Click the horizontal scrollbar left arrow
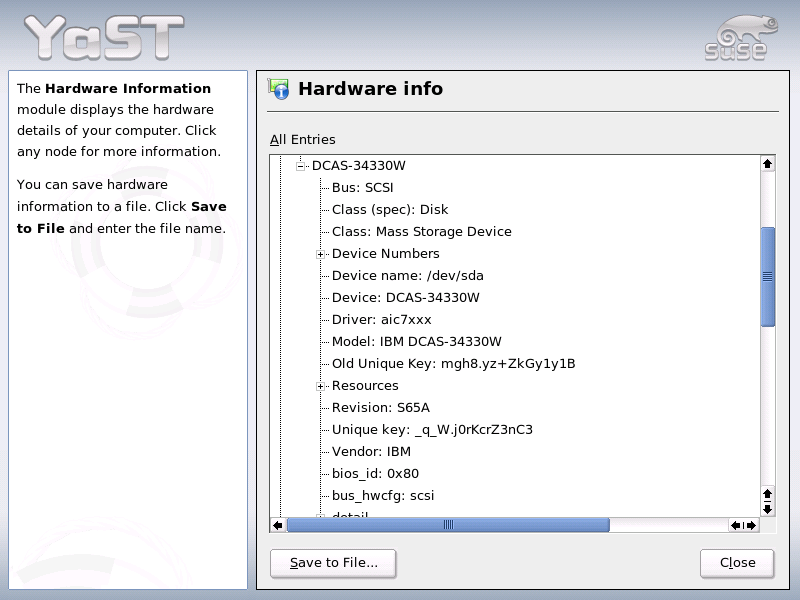This screenshot has height=600, width=800. (278, 525)
